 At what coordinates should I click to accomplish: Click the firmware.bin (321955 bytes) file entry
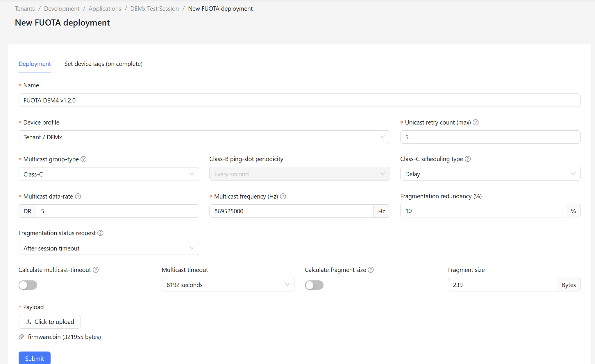pyautogui.click(x=64, y=337)
